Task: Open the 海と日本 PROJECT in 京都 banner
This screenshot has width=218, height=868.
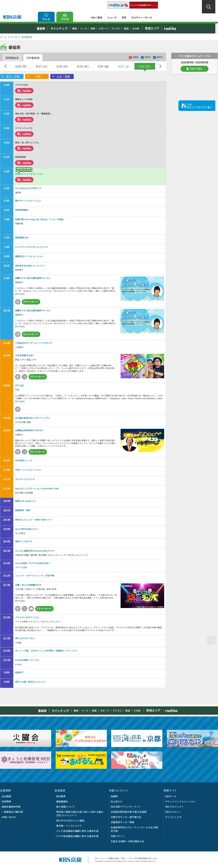Action: click(137, 739)
